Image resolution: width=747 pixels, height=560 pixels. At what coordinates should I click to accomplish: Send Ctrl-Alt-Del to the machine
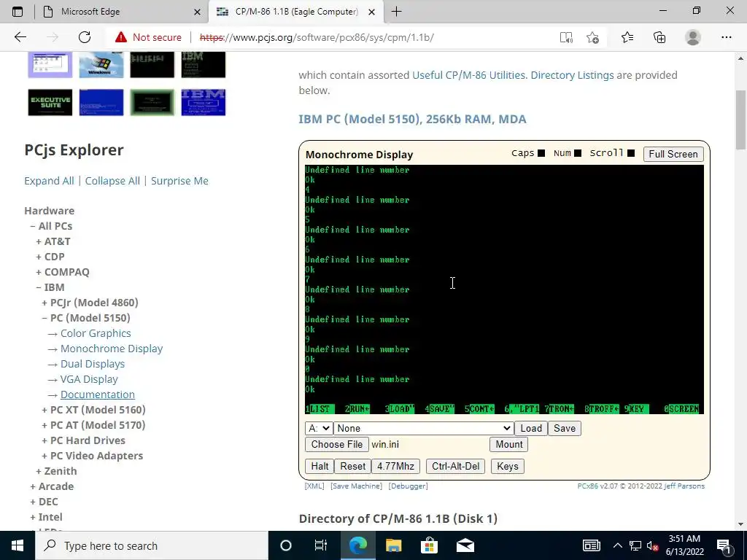coord(455,466)
